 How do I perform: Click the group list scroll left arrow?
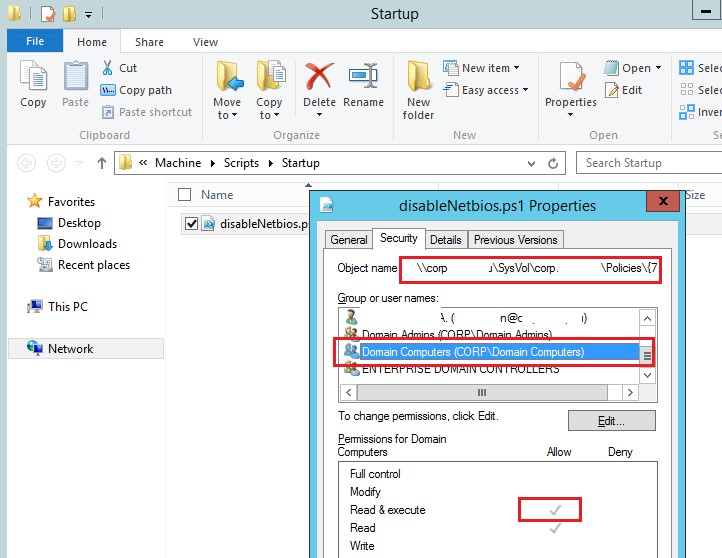coord(349,393)
